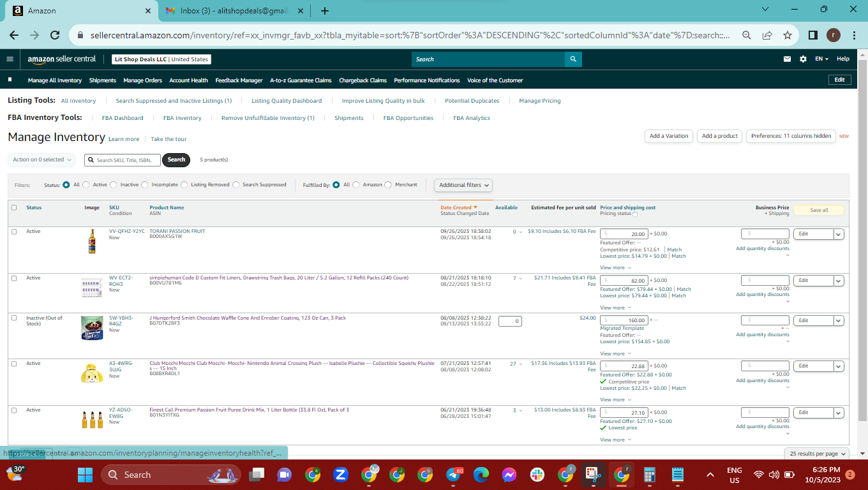Select the Active status filter radio button
868x490 pixels.
click(x=86, y=185)
